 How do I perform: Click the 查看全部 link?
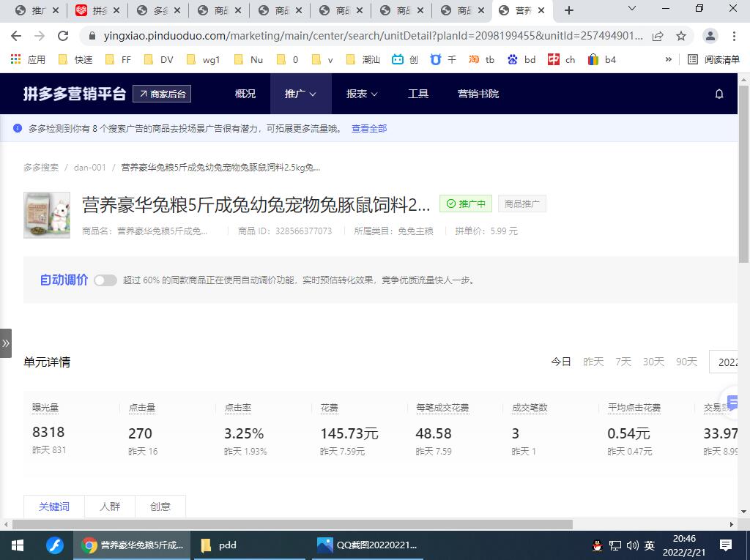point(369,128)
